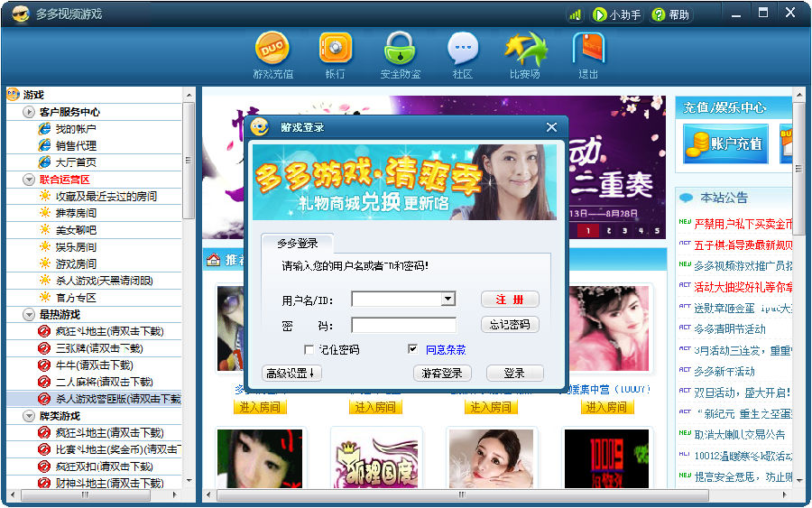This screenshot has width=812, height=508.
Task: Click the 登录 login button
Action: (515, 373)
